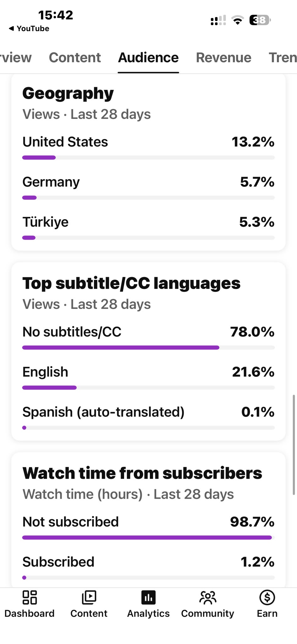Screen dimensions: 297x644
Task: Tap the No subtitles/CC progress bar
Action: (148, 347)
